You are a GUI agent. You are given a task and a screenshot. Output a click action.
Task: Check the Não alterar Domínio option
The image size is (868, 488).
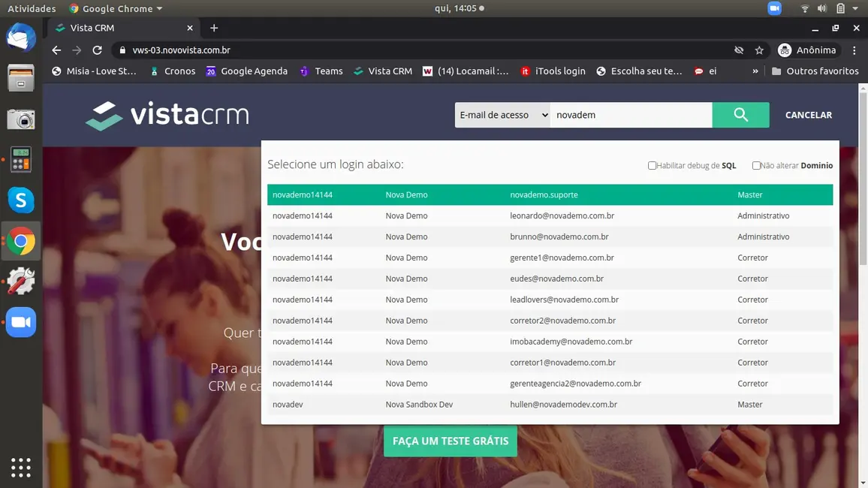pos(756,165)
